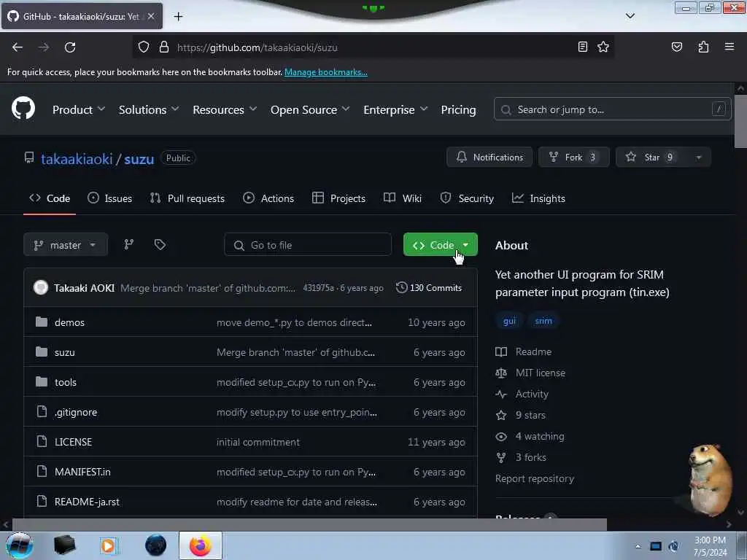This screenshot has height=560, width=747.
Task: Open the List all tabs chevron
Action: coord(630,16)
